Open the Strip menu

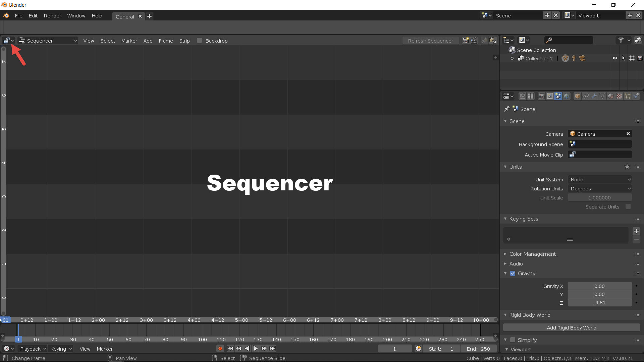184,41
